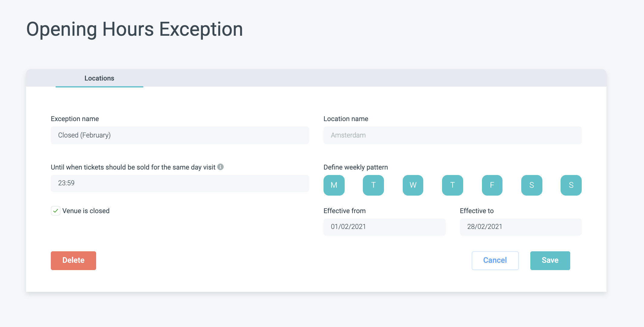644x327 pixels.
Task: Toggle Sunday, the last day button
Action: pos(571,185)
